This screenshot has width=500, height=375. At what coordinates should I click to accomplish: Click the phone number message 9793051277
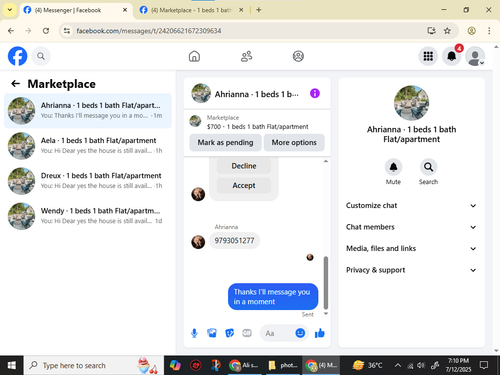click(x=234, y=240)
